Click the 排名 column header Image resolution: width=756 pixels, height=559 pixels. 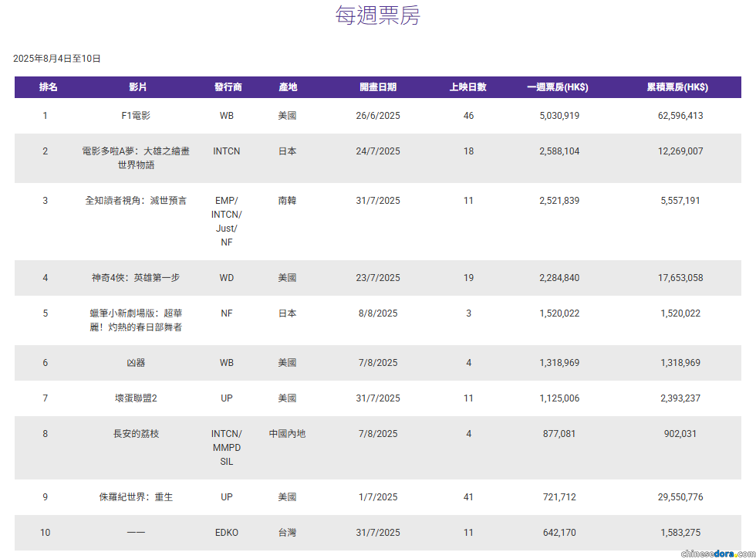click(x=48, y=87)
